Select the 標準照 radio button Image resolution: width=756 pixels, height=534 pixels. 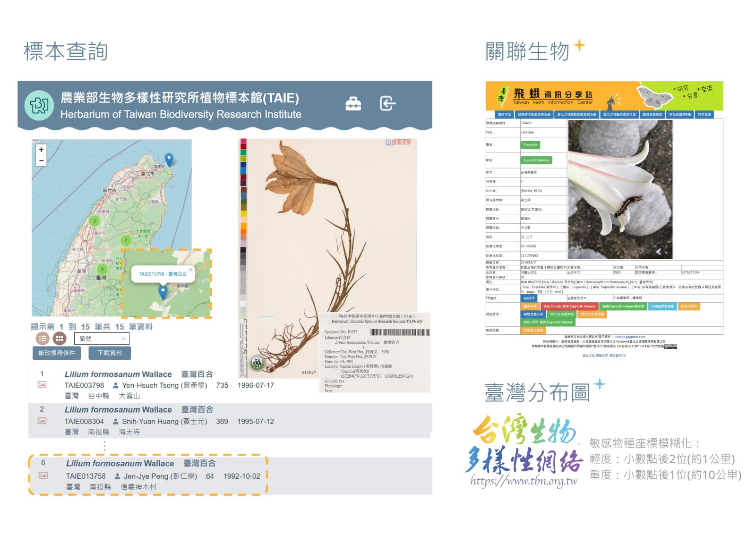point(631,297)
